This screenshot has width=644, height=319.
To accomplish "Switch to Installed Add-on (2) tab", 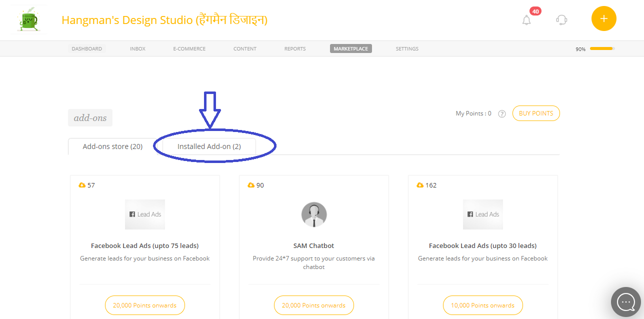I will pyautogui.click(x=209, y=146).
